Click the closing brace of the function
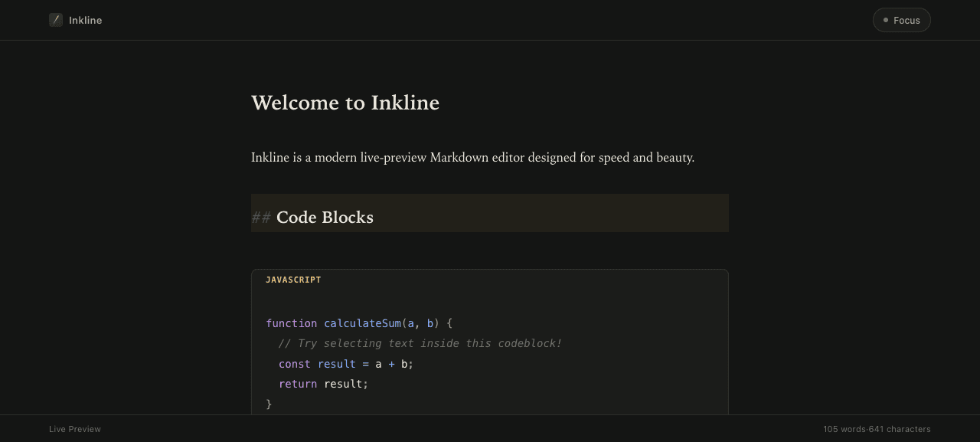 [269, 404]
